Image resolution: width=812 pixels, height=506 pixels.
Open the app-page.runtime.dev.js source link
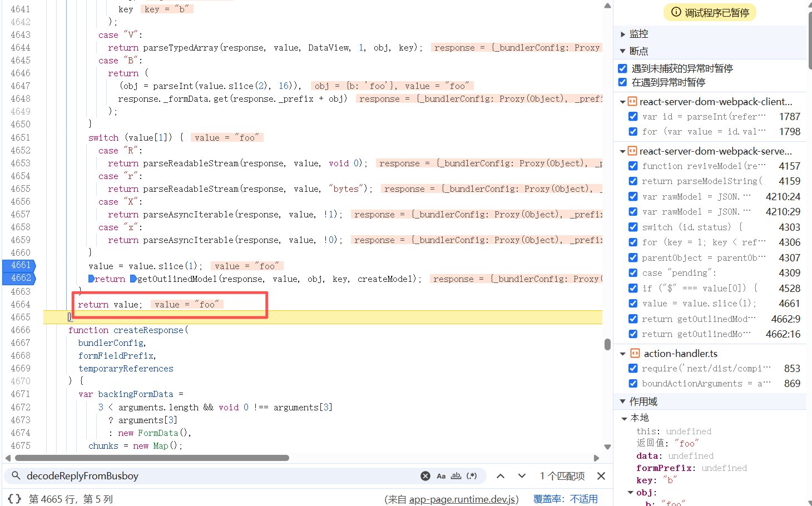pyautogui.click(x=463, y=499)
